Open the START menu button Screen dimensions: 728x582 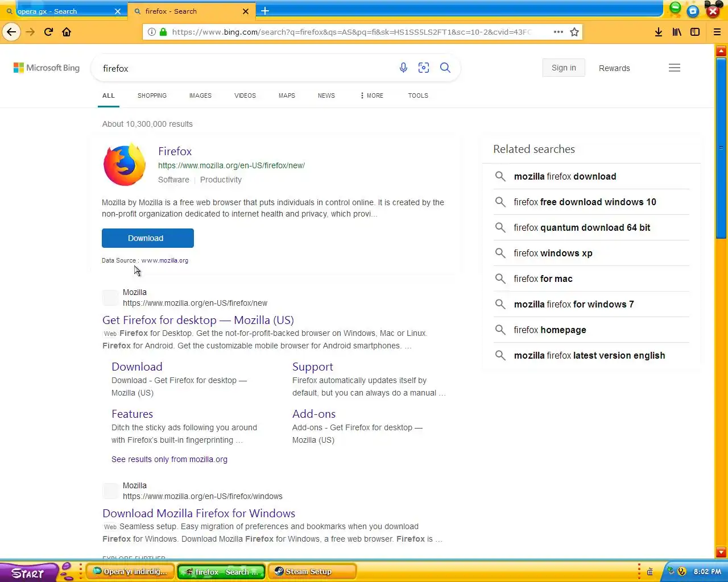tap(28, 572)
